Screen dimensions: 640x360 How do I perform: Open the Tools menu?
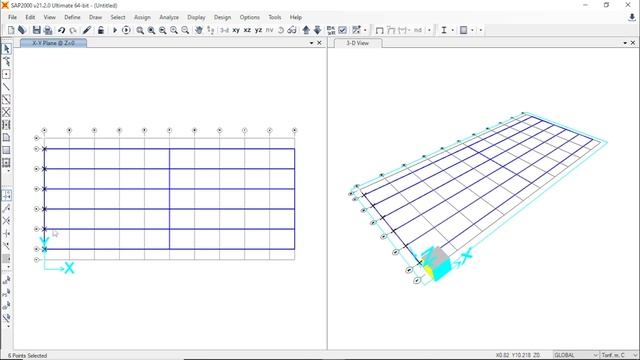(275, 17)
